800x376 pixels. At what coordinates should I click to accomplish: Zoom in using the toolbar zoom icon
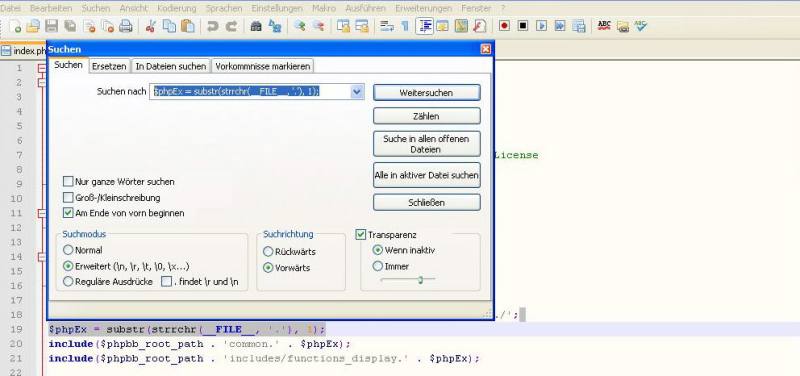click(299, 26)
